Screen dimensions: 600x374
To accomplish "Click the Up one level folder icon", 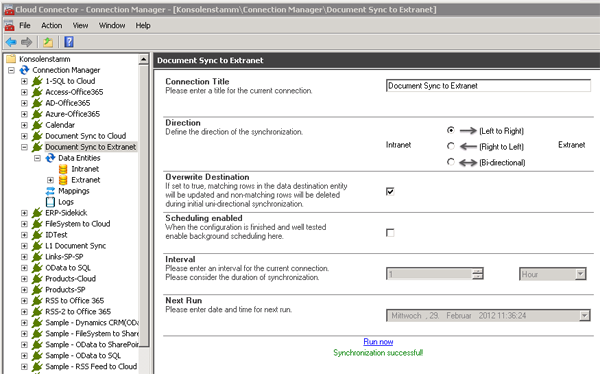I will (48, 42).
